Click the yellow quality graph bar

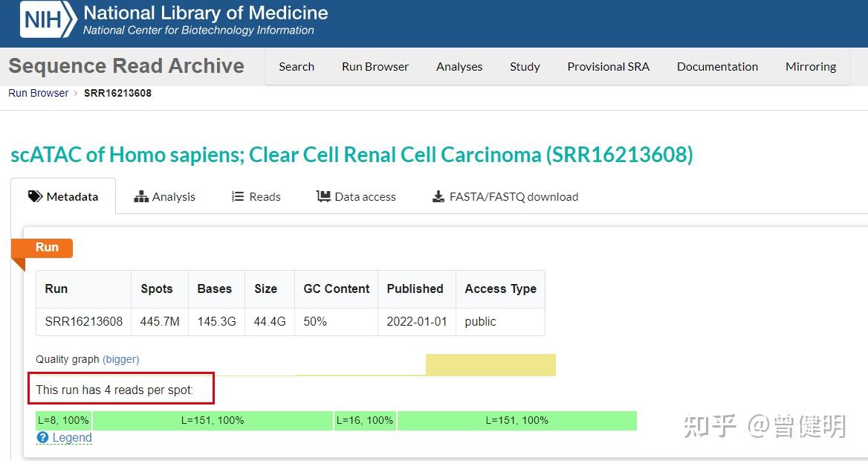tap(490, 365)
